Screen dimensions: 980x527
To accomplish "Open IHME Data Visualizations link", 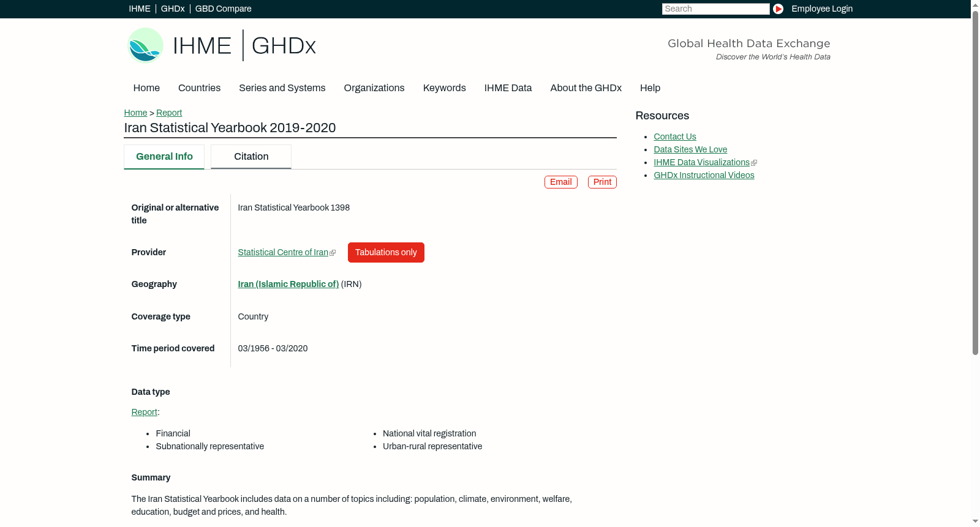I will (701, 162).
